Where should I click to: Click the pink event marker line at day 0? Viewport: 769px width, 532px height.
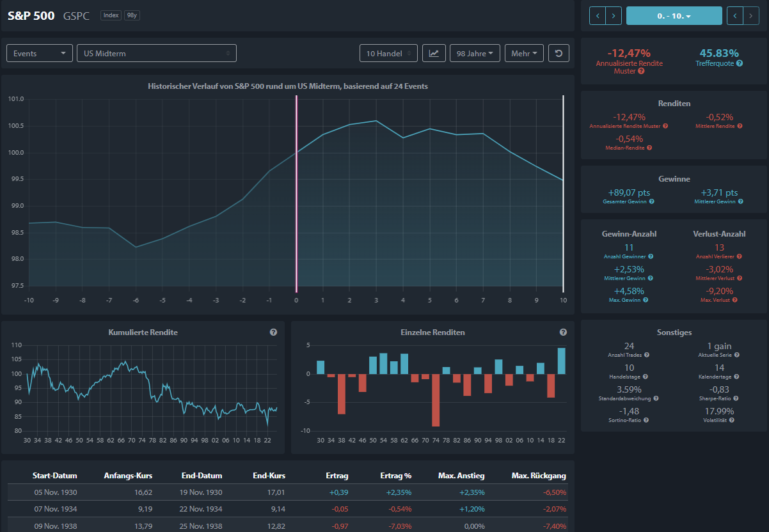point(296,193)
